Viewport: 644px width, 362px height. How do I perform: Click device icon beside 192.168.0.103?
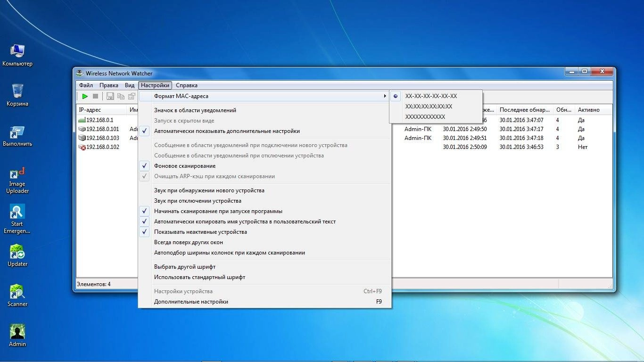click(82, 138)
